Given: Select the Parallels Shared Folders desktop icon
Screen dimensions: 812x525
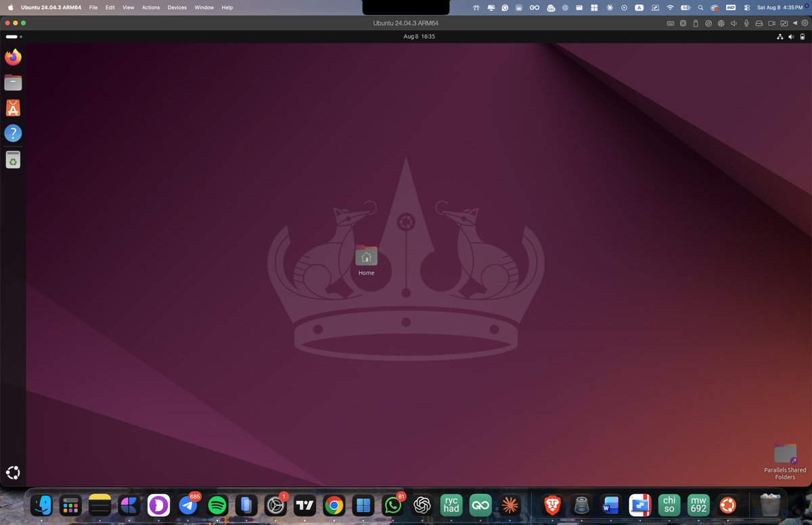Looking at the screenshot, I should pos(785,461).
